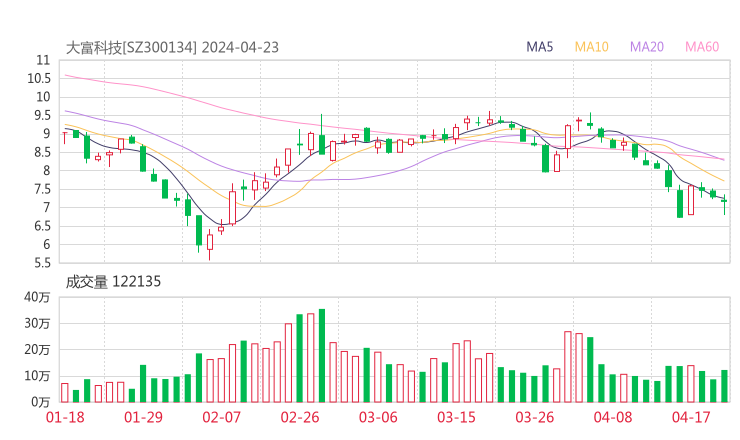The image size is (740, 440).
Task: Click the 40万 volume axis label
Action: tap(37, 297)
